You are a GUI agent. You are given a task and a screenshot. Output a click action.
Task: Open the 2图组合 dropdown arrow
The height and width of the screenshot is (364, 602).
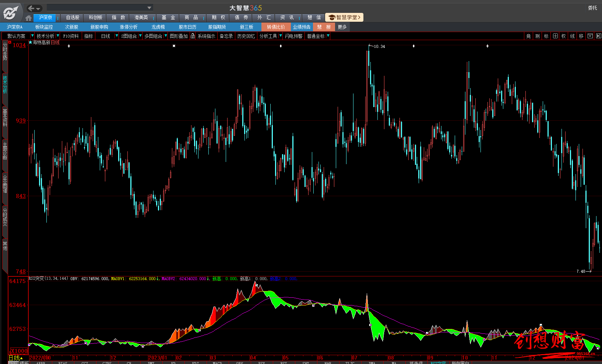tap(140, 36)
